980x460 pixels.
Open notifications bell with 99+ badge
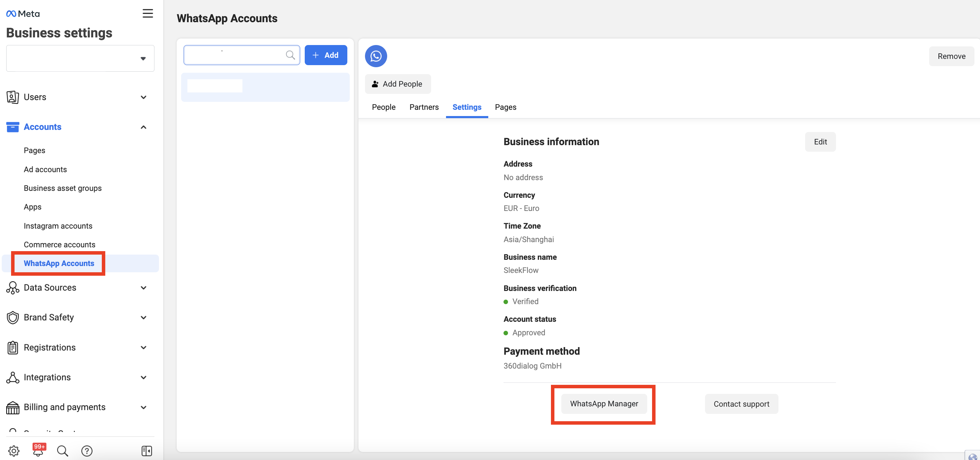click(38, 451)
